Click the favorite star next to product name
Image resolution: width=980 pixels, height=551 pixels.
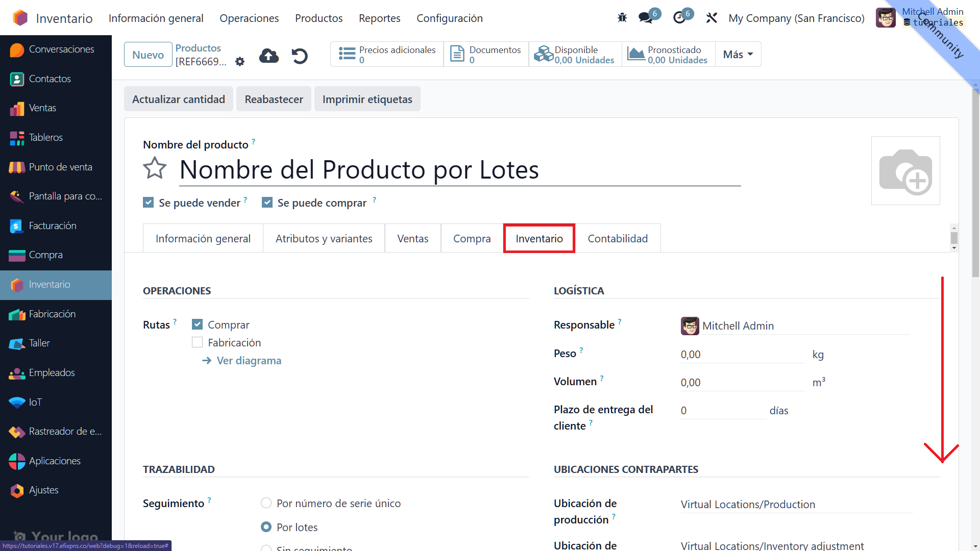click(155, 168)
